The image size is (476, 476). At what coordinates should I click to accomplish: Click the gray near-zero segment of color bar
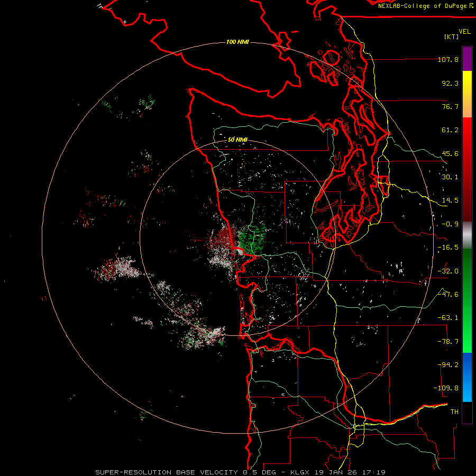467,235
